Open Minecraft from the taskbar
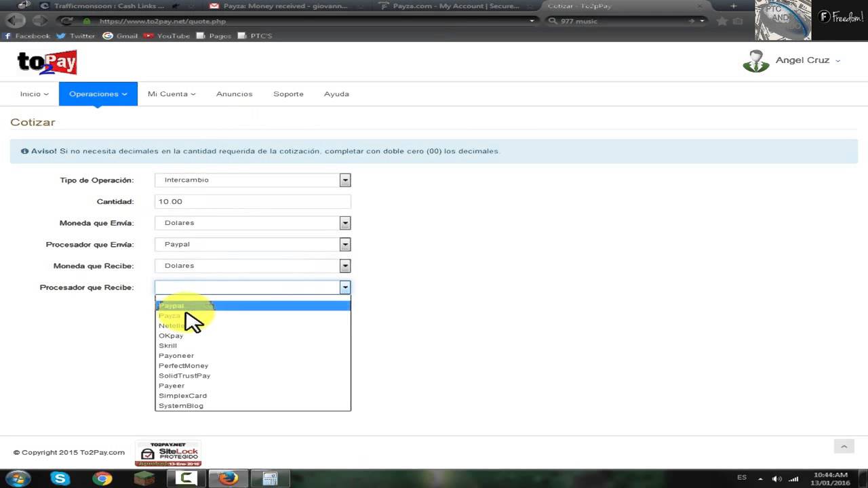The height and width of the screenshot is (488, 868). pos(144,479)
